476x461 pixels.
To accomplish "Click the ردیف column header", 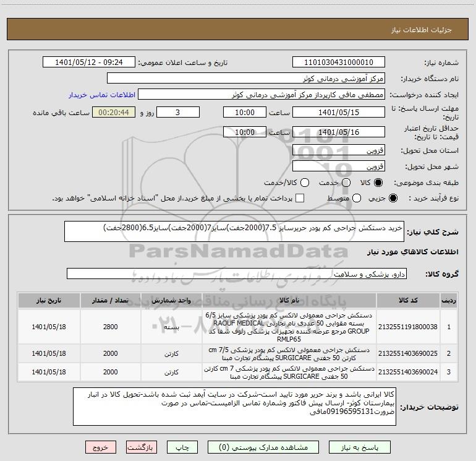I will (449, 300).
